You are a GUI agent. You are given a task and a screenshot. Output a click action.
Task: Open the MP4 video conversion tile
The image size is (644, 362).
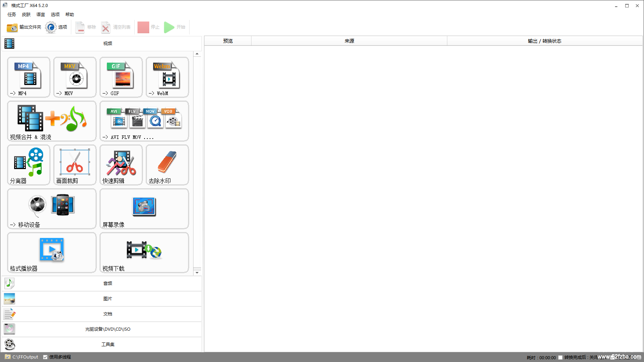pyautogui.click(x=29, y=77)
